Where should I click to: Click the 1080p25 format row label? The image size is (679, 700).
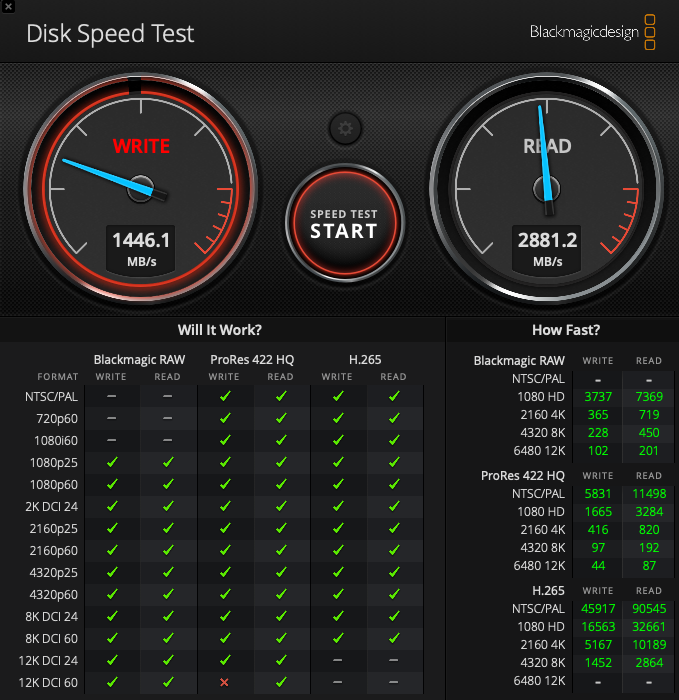coord(54,462)
